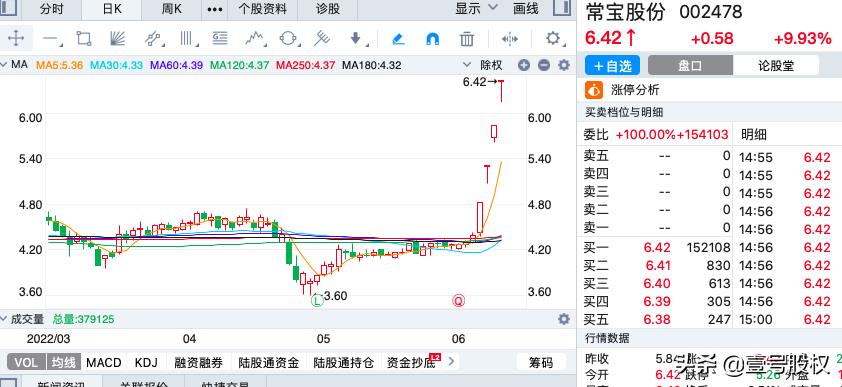Toggle the right sidebar panel icon
This screenshot has height=387, width=842.
tap(562, 7)
